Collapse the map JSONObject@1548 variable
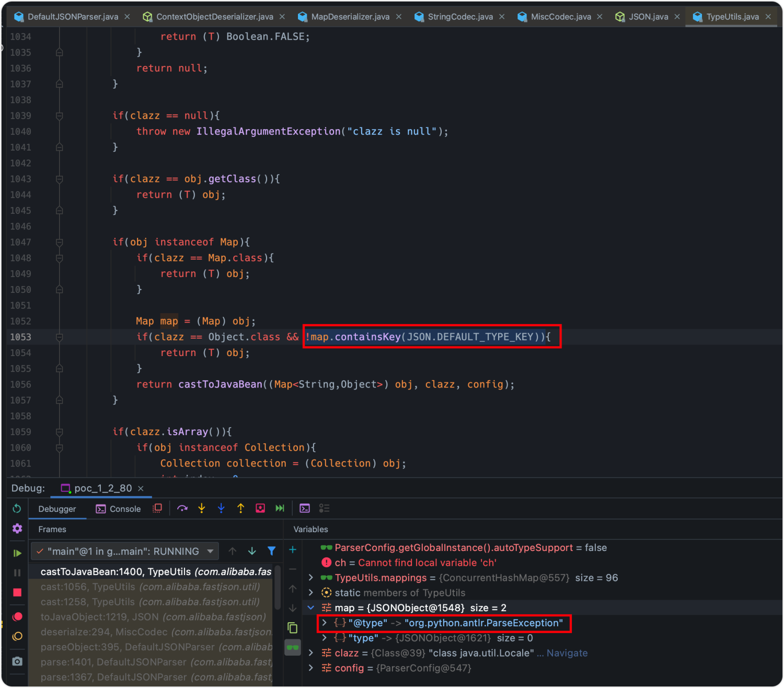This screenshot has height=688, width=784. click(311, 608)
